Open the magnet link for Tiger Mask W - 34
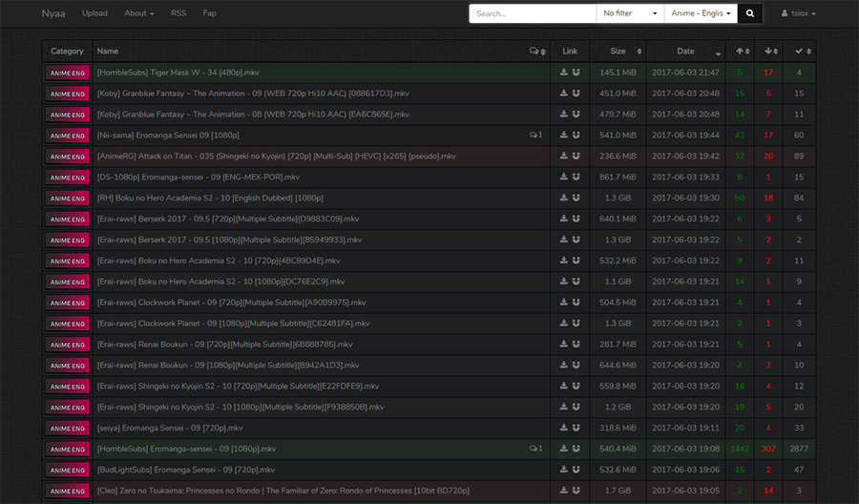The height and width of the screenshot is (504, 859). (x=576, y=73)
